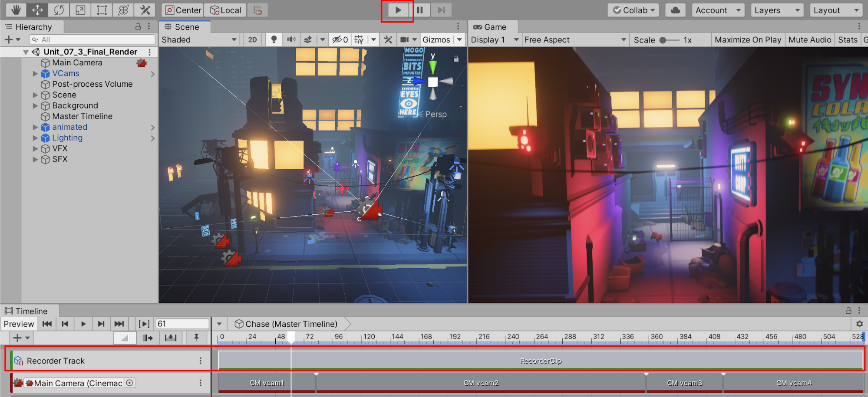The width and height of the screenshot is (868, 397).
Task: Select the Rotate tool
Action: (x=59, y=10)
